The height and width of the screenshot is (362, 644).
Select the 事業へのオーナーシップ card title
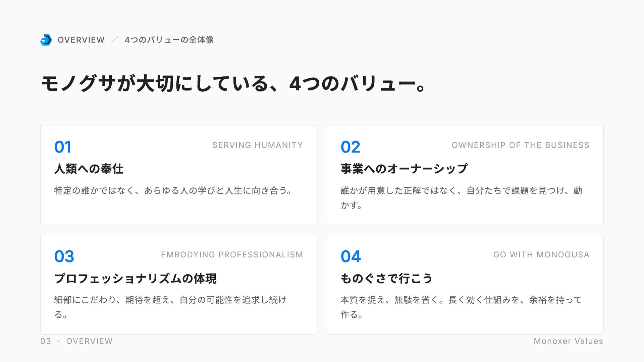point(404,169)
